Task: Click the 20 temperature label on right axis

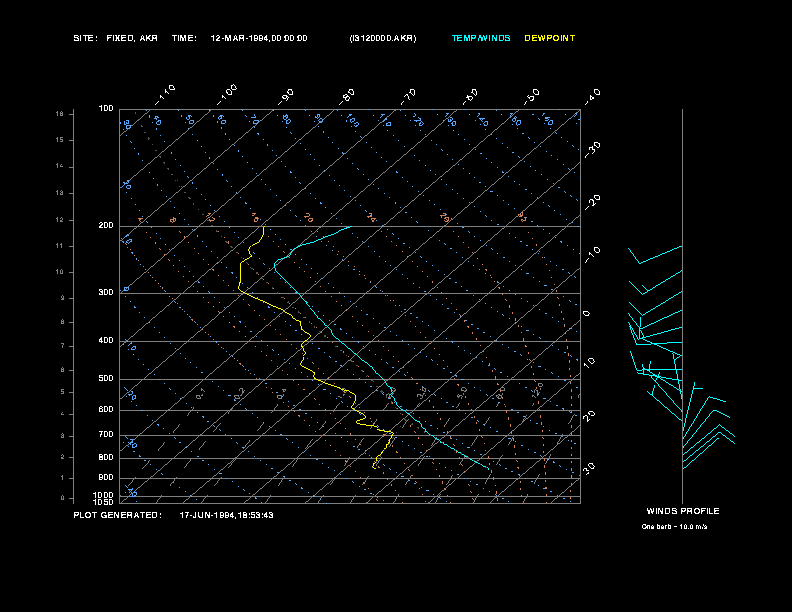Action: pyautogui.click(x=589, y=416)
